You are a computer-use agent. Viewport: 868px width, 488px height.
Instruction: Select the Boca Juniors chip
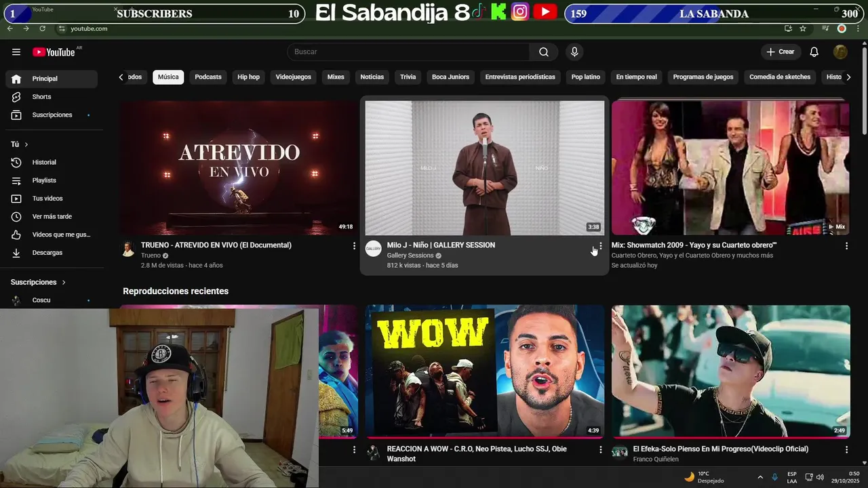(x=450, y=77)
